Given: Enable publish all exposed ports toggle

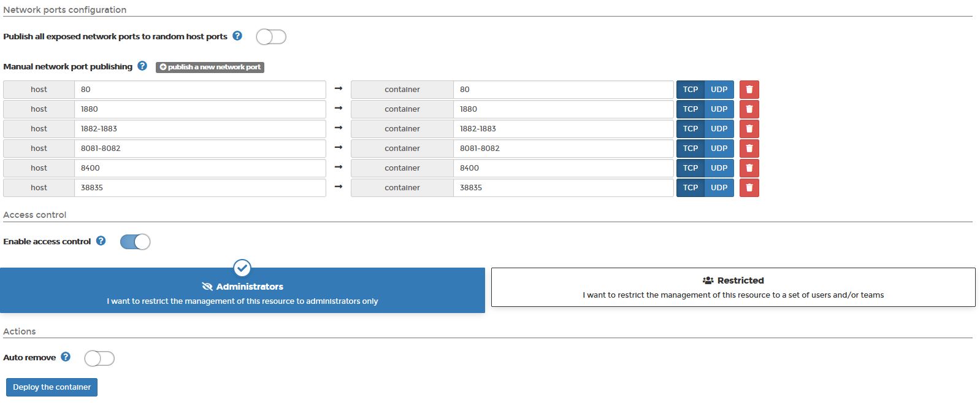Looking at the screenshot, I should click(x=271, y=37).
